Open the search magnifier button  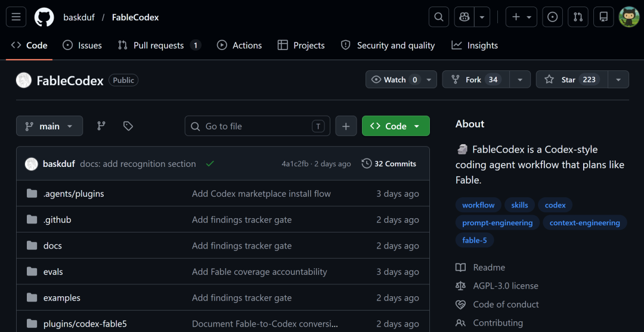(439, 17)
